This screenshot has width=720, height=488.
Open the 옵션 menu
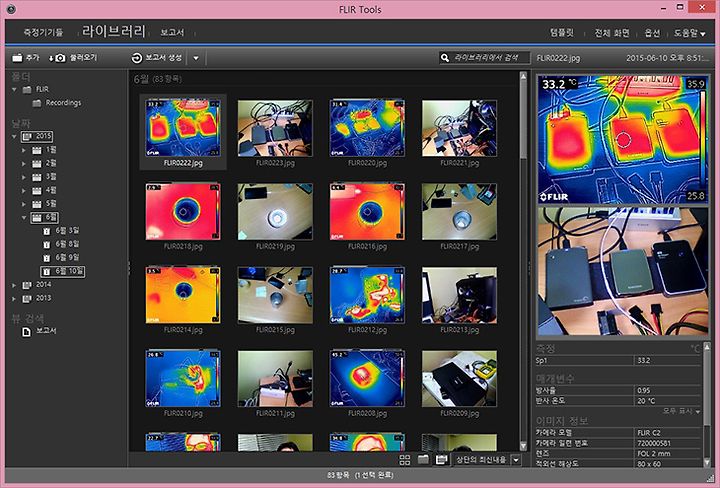coord(652,33)
